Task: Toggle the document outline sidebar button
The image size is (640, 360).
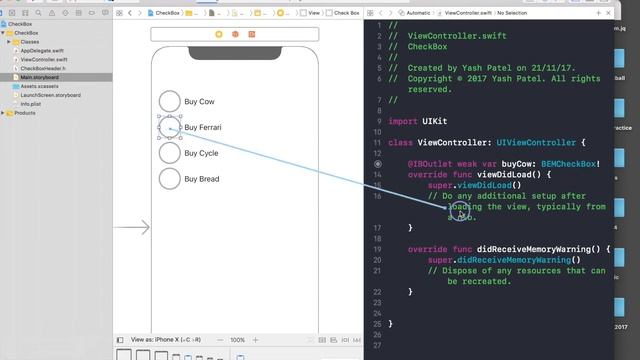Action: (x=120, y=340)
